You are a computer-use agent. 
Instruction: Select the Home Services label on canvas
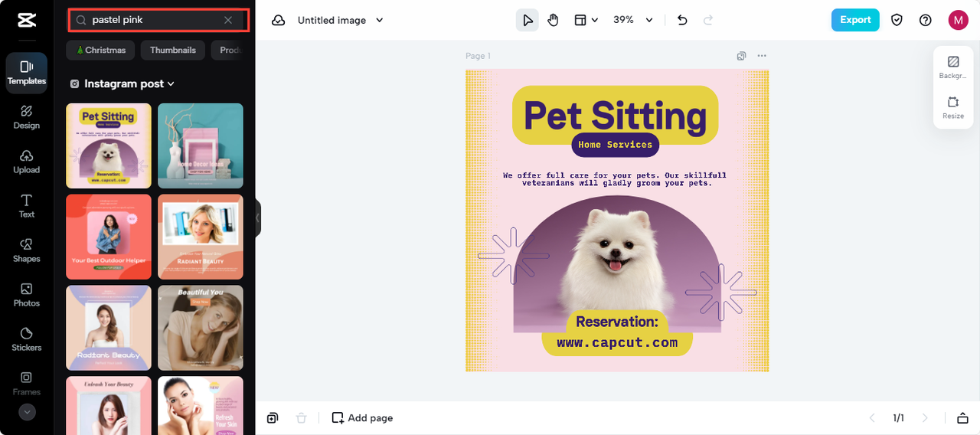615,145
